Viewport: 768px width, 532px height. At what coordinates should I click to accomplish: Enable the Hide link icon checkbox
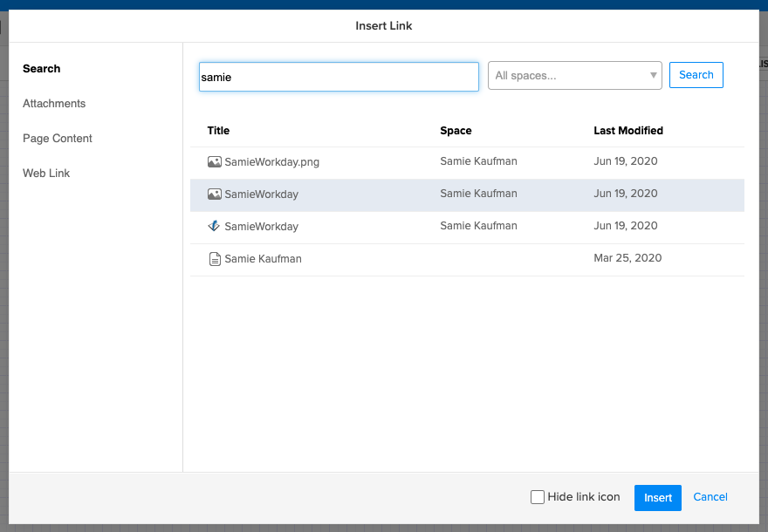pyautogui.click(x=537, y=496)
